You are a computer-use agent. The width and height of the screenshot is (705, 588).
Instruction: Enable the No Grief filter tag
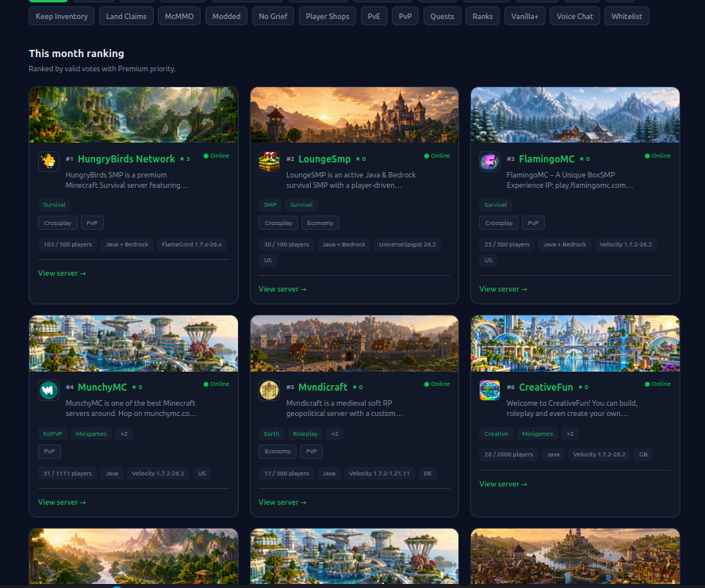pyautogui.click(x=273, y=16)
